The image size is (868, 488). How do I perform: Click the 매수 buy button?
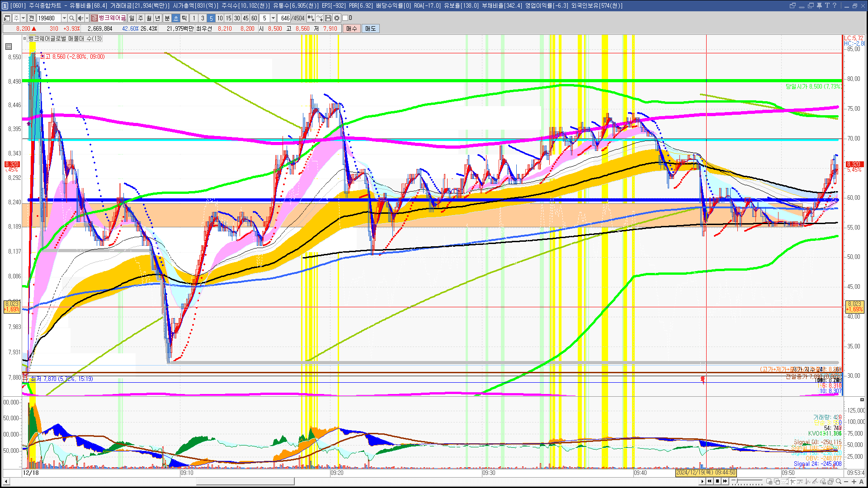[x=351, y=28]
